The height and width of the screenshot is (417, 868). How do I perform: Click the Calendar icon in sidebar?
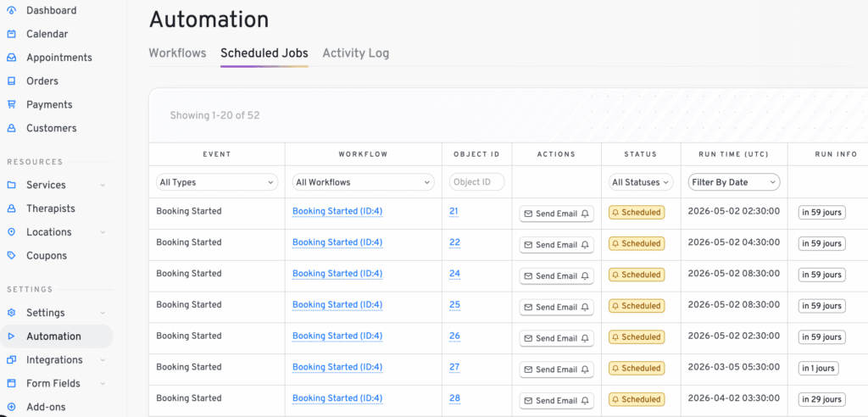pyautogui.click(x=11, y=34)
